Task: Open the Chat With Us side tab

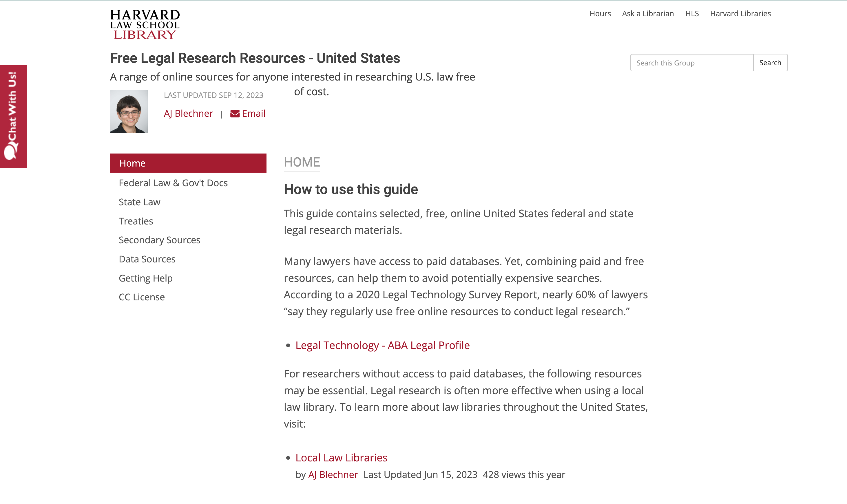Action: [13, 116]
